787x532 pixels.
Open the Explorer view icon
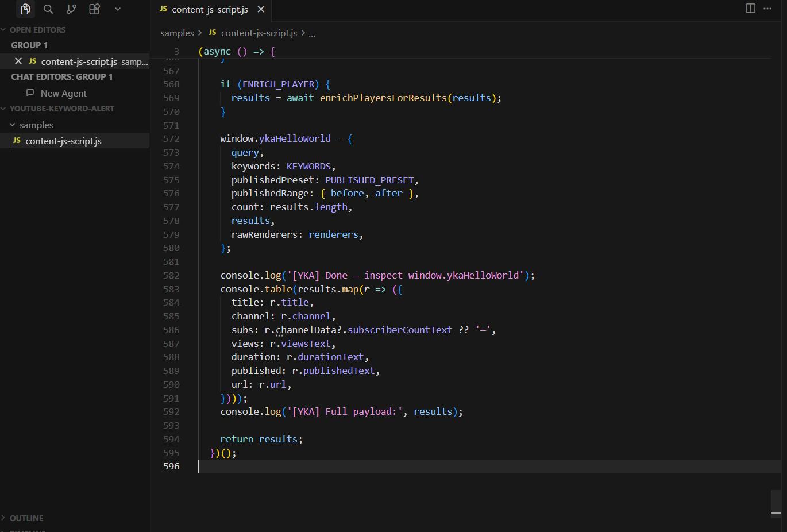tap(25, 9)
